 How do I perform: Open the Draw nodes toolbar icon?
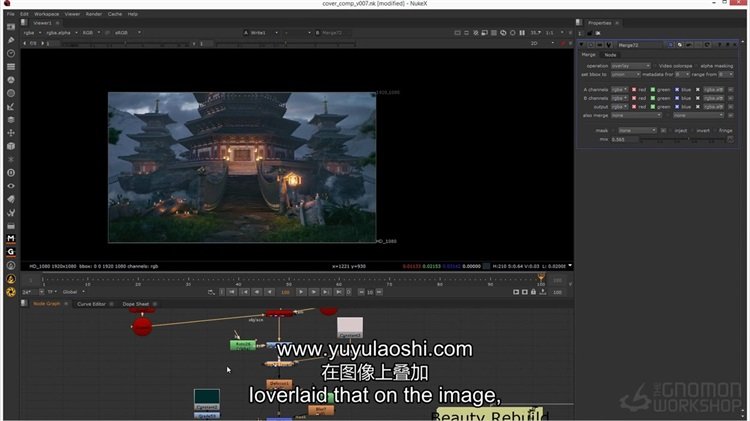(11, 40)
